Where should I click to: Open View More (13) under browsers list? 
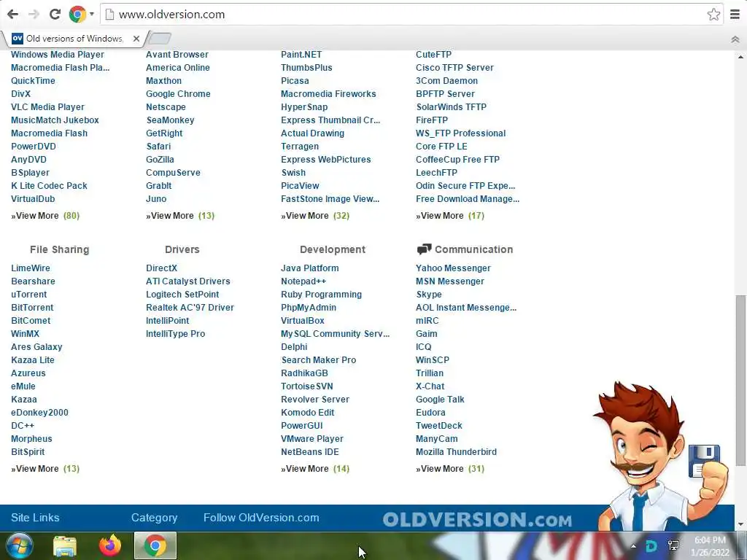(180, 216)
